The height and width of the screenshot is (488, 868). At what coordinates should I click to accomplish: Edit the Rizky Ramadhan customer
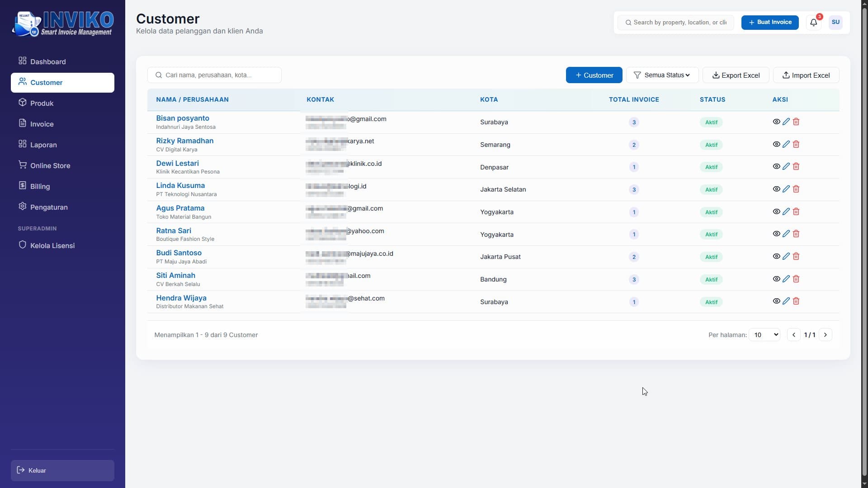click(786, 144)
